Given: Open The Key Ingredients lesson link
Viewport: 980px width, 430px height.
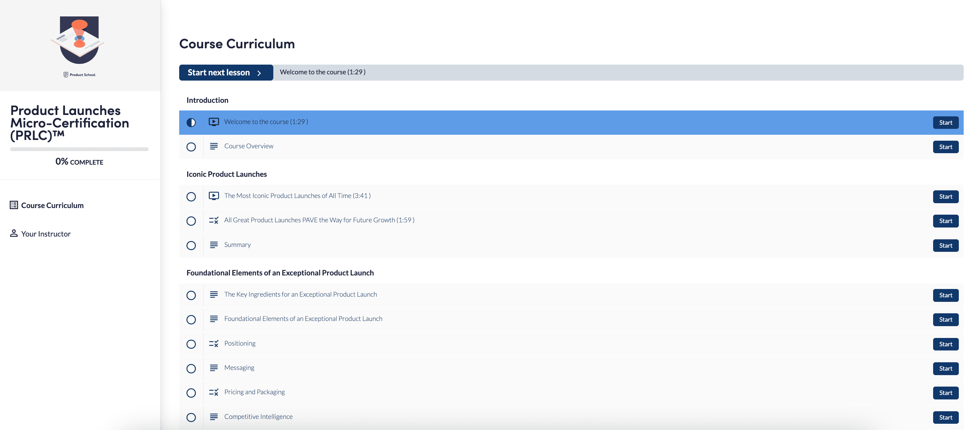Looking at the screenshot, I should click(300, 294).
